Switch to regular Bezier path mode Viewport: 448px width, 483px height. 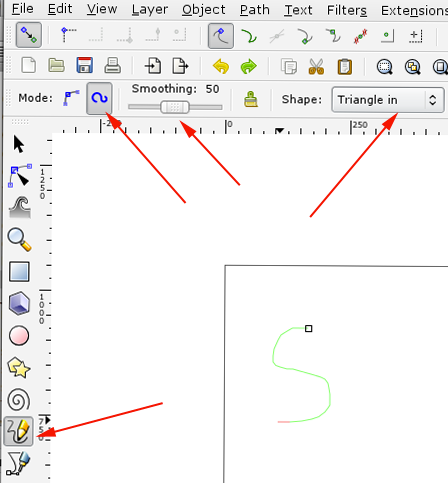71,98
